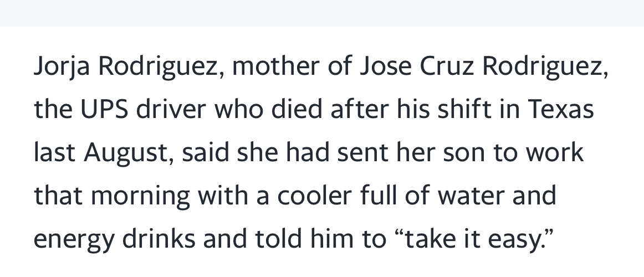Click the word "drinks" in the paragraph
The image size is (644, 277).
coord(159,239)
